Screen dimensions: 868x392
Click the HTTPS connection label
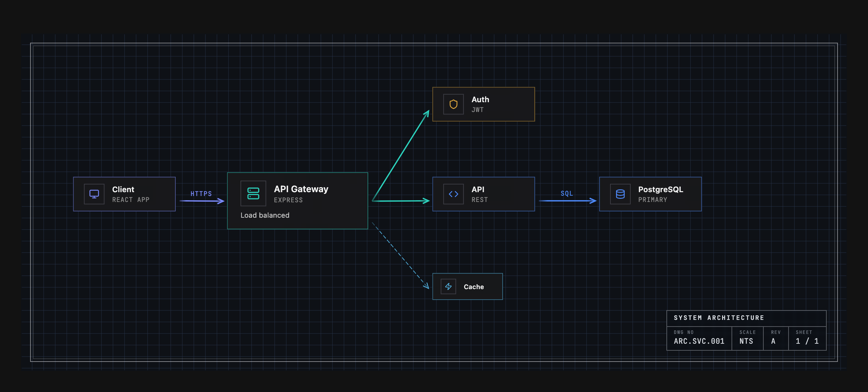(201, 194)
